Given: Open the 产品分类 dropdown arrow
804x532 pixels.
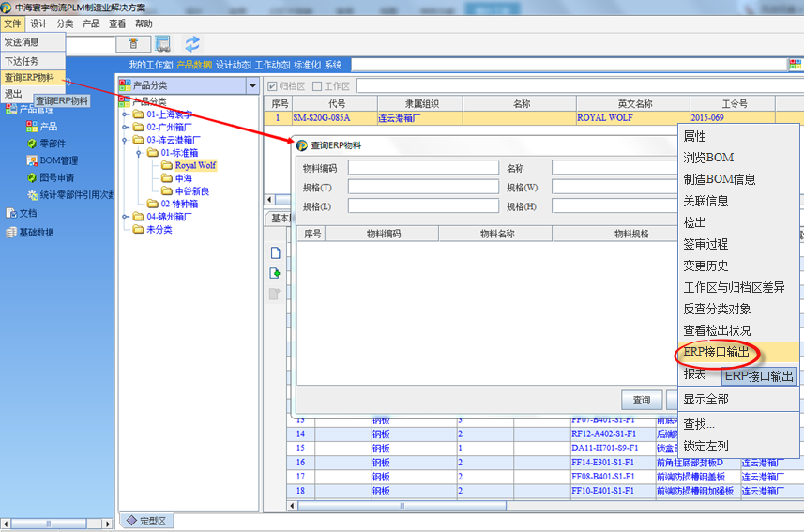Looking at the screenshot, I should click(250, 85).
